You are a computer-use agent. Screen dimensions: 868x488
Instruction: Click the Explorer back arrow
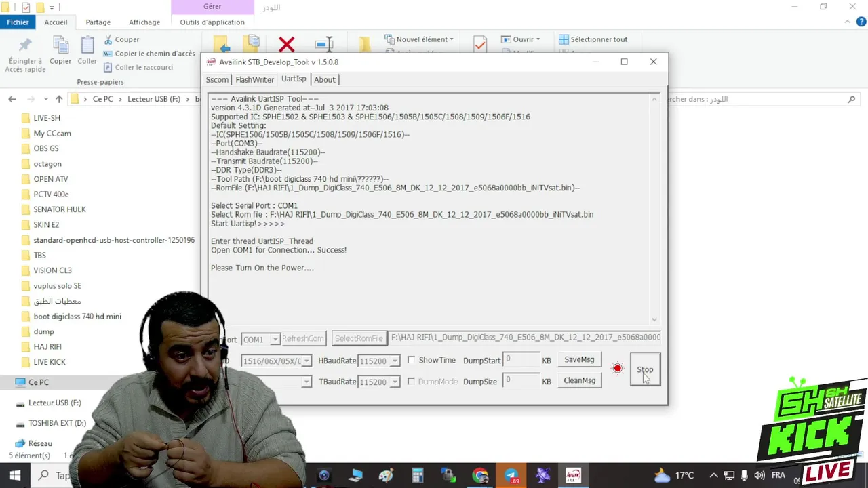click(12, 99)
